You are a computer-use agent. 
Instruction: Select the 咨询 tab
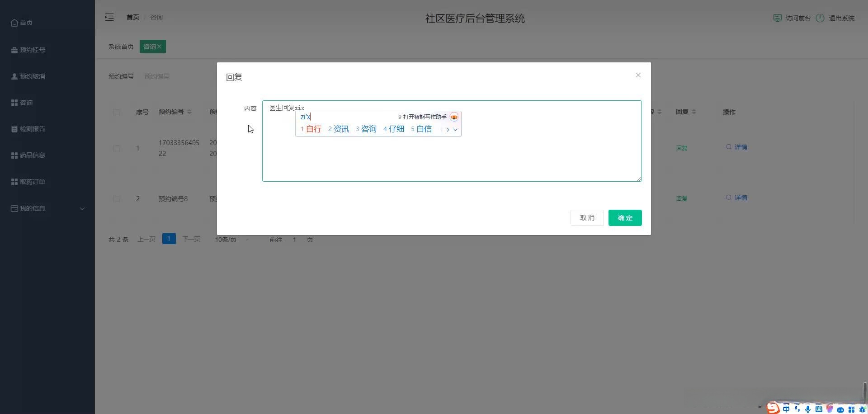[151, 47]
